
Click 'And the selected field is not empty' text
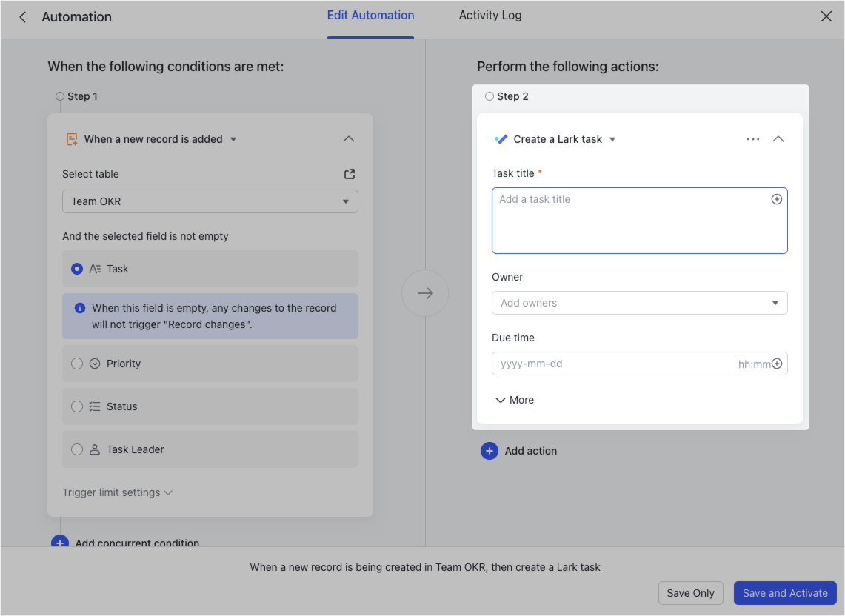click(x=145, y=236)
